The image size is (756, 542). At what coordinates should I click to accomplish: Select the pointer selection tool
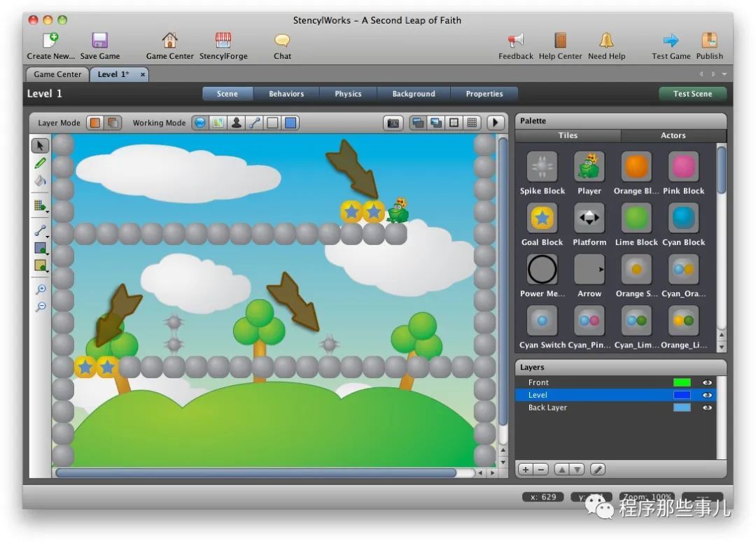click(40, 146)
